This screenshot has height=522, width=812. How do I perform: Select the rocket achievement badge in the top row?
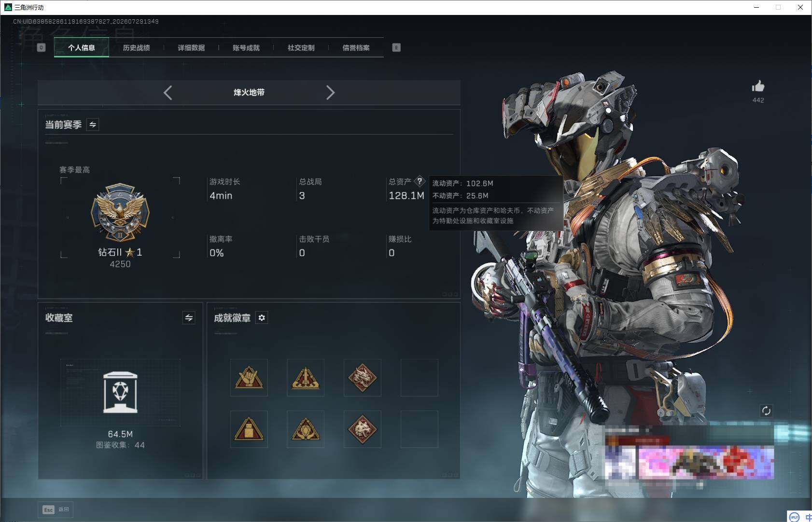(306, 378)
